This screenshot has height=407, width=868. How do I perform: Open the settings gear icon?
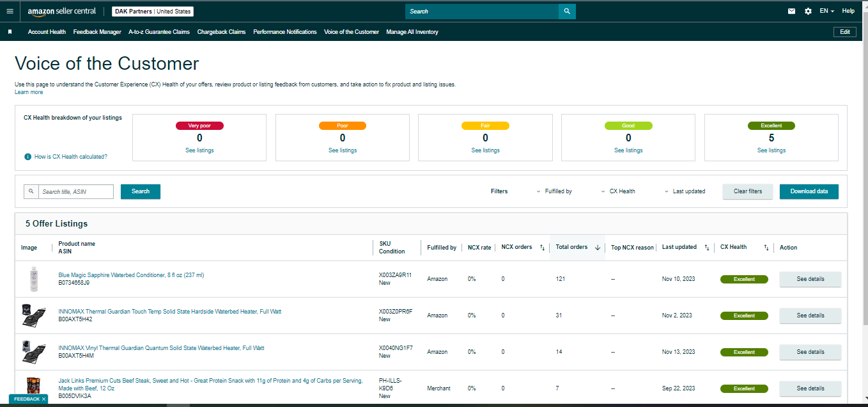pyautogui.click(x=808, y=11)
